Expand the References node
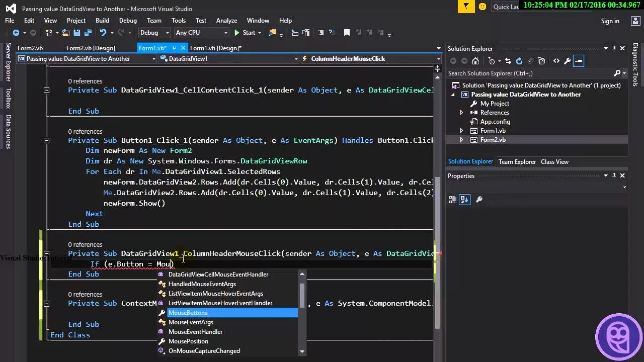 (461, 113)
